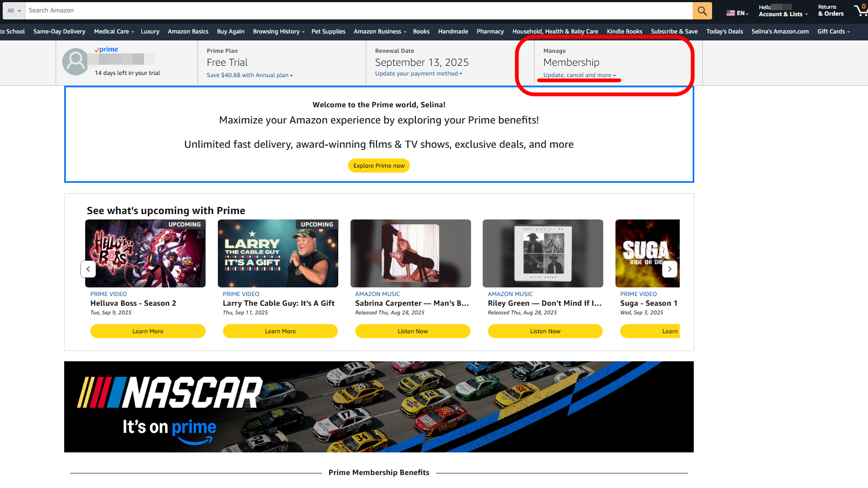The height and width of the screenshot is (488, 868).
Task: Click Explore Prime now button
Action: 379,166
